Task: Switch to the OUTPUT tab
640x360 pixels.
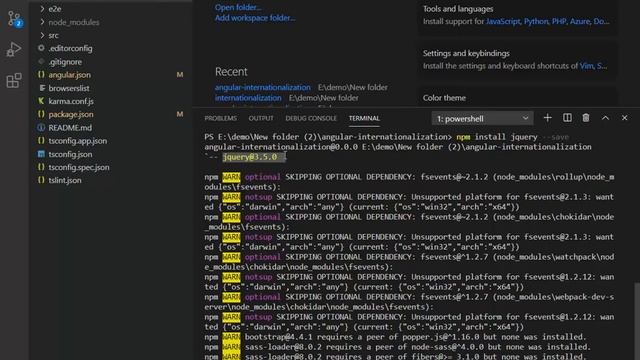Action: point(261,118)
